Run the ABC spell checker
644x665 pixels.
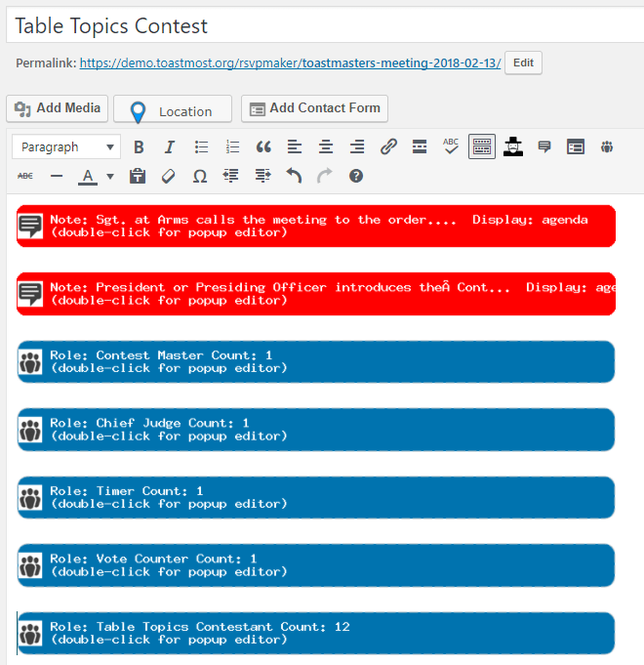[x=451, y=146]
